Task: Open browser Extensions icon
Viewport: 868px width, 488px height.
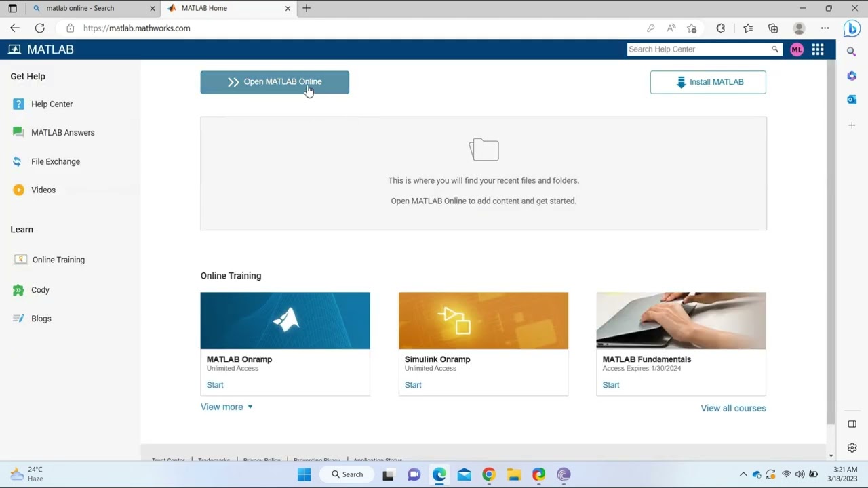Action: click(721, 28)
